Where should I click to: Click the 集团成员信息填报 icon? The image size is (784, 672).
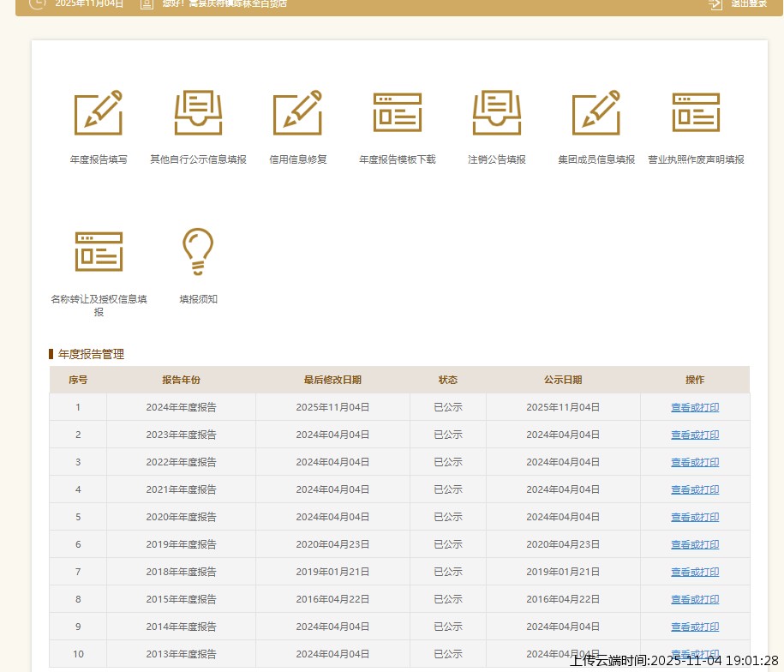click(596, 113)
